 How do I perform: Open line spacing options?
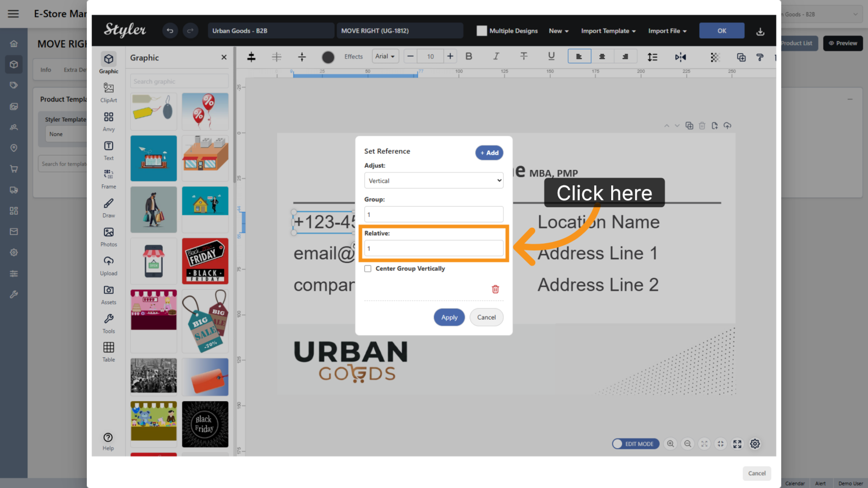tap(653, 57)
